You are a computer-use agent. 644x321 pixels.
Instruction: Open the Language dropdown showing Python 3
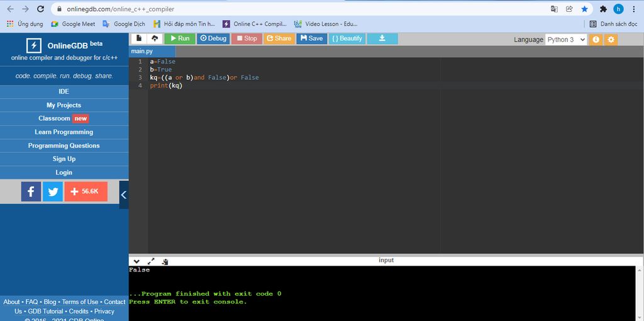pos(566,40)
